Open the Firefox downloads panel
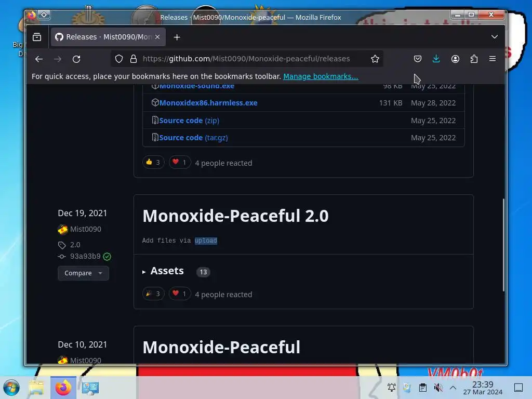This screenshot has width=532, height=399. tap(436, 59)
